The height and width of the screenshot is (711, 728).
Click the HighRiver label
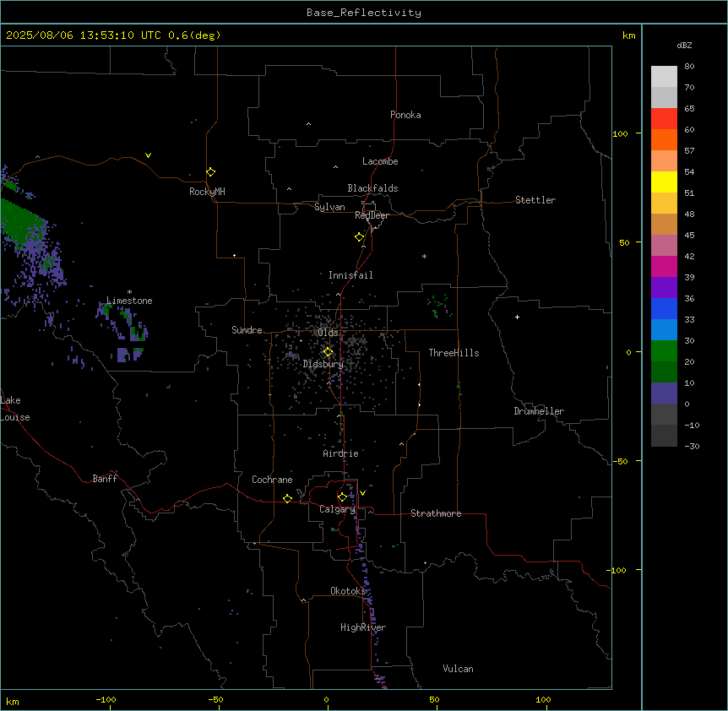point(363,627)
